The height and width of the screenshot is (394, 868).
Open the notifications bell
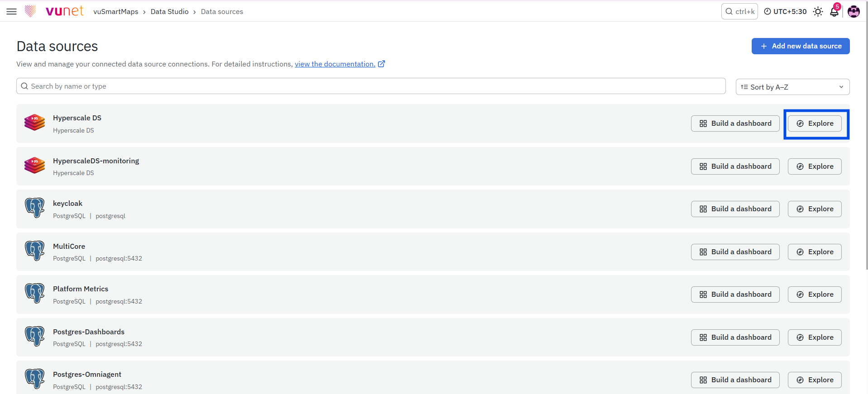coord(835,11)
